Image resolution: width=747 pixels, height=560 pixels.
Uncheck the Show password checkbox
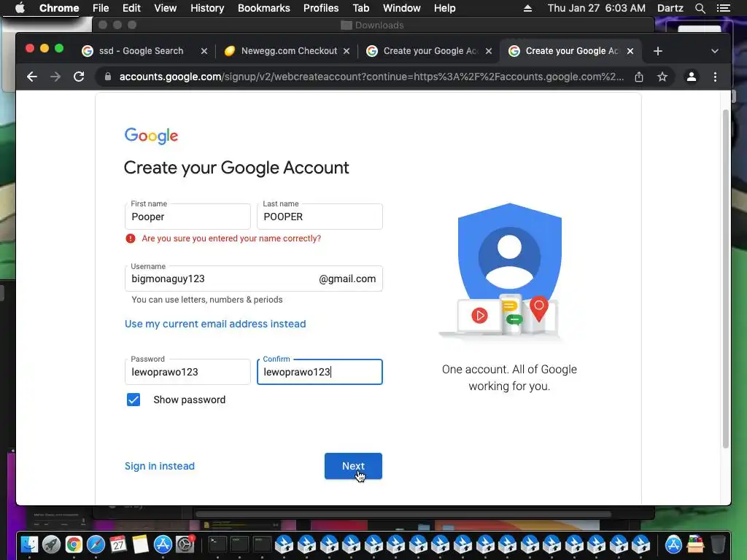point(133,400)
